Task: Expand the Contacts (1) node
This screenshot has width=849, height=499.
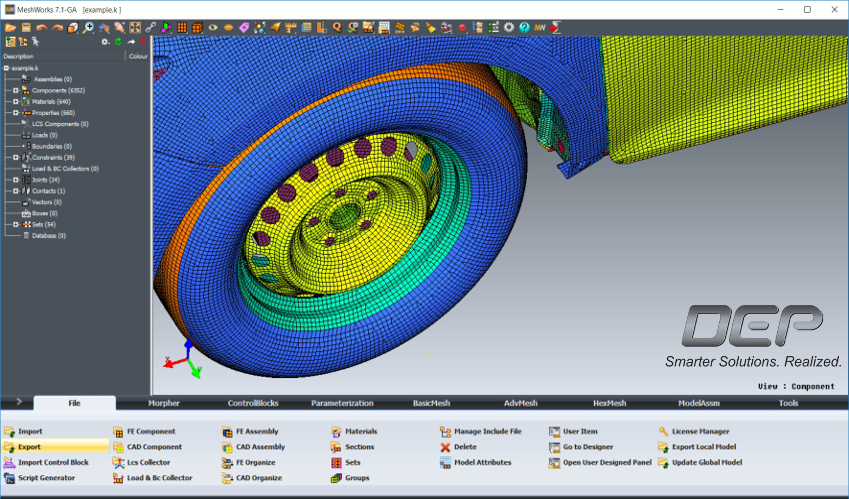Action: [x=16, y=191]
